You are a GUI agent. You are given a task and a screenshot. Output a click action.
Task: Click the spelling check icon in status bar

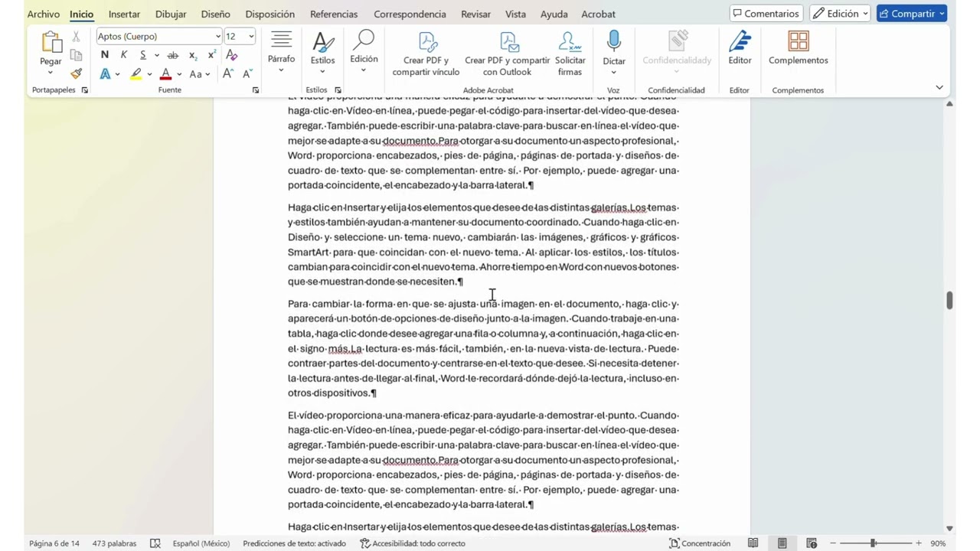pos(155,543)
